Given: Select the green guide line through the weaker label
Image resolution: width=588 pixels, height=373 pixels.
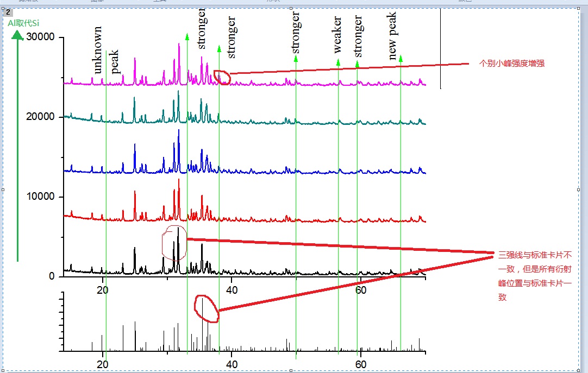Looking at the screenshot, I should pyautogui.click(x=338, y=206).
